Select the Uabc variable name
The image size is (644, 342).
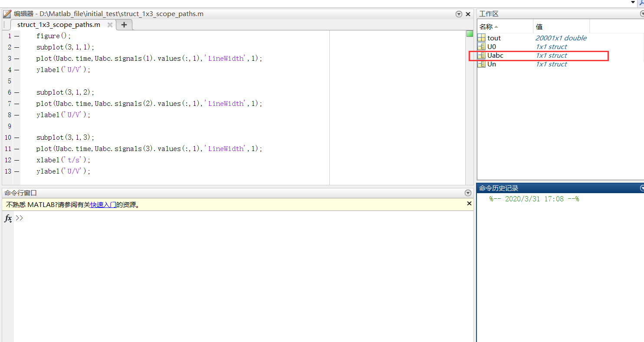(x=495, y=56)
